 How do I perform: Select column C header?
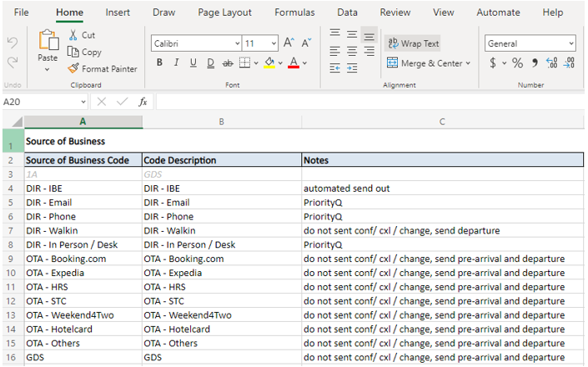coord(442,122)
